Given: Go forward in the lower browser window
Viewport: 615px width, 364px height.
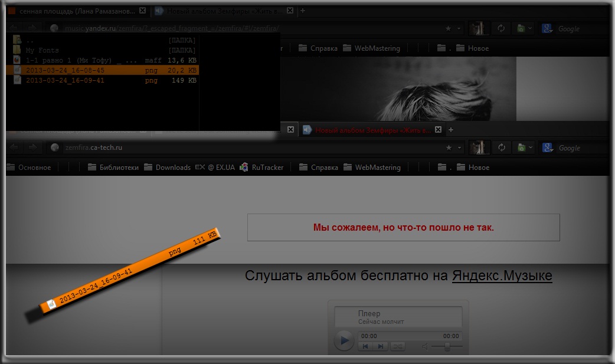Looking at the screenshot, I should (32, 147).
